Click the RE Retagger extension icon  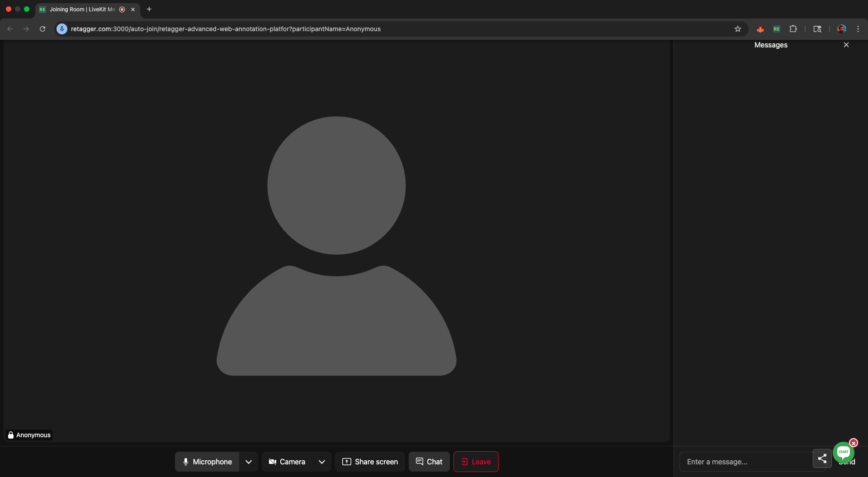(x=777, y=29)
